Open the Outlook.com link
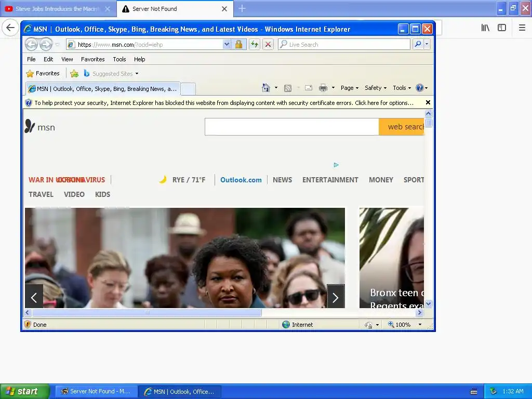Image resolution: width=532 pixels, height=399 pixels. [x=241, y=180]
